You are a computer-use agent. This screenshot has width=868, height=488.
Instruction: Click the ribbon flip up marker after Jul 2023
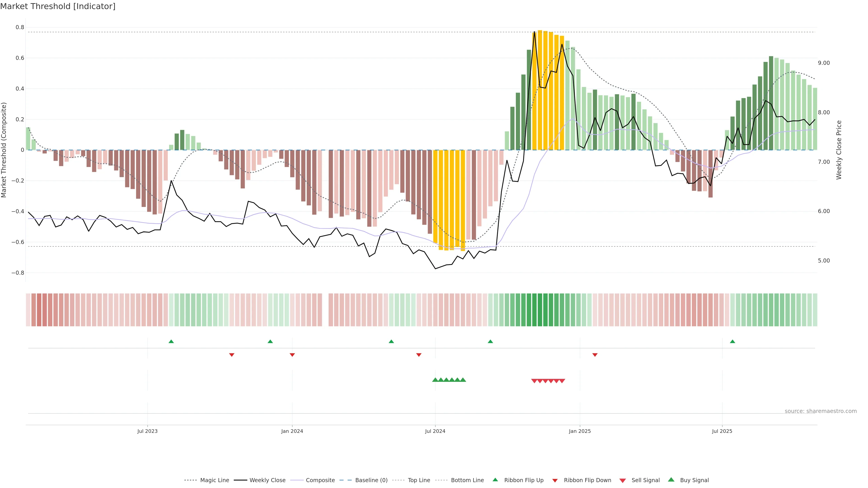coord(171,342)
